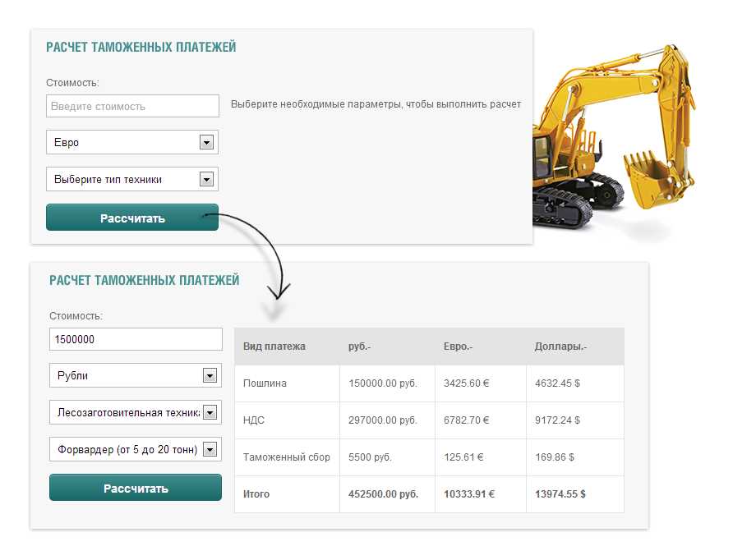Click the "Выберите необходимые параметры" hint text
This screenshot has width=733, height=560.
coord(376,104)
